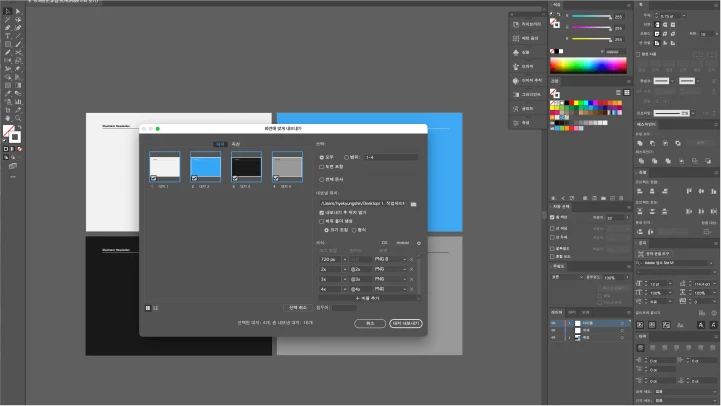
Task: Show the Swatches panel as a list
Action: tap(618, 92)
